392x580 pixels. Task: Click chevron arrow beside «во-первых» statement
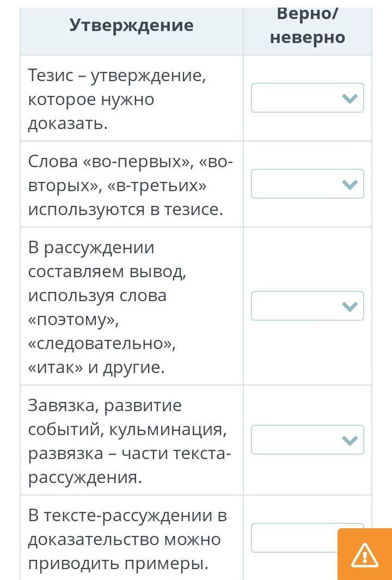(x=350, y=185)
